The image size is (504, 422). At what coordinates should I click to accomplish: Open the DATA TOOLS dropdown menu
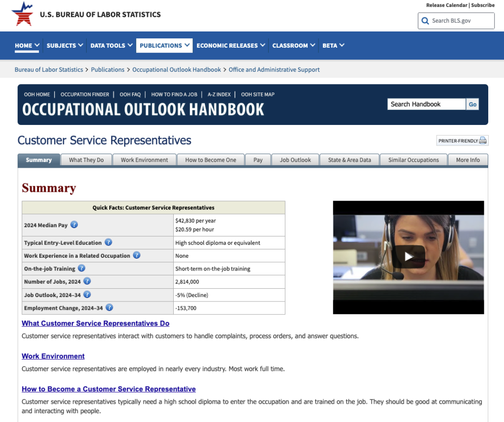(111, 45)
